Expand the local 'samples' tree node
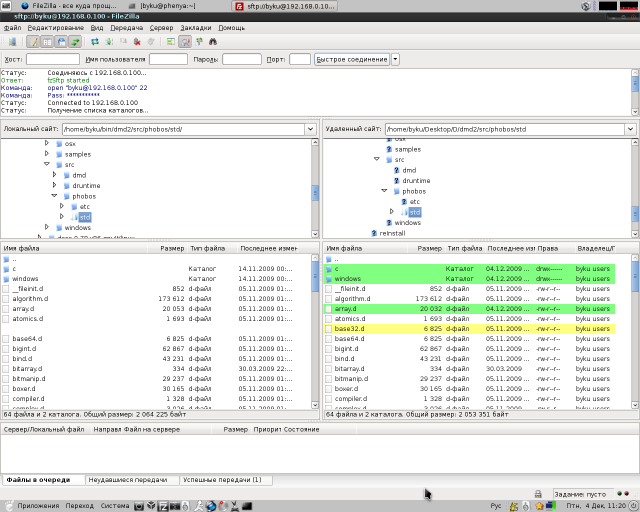 point(47,154)
